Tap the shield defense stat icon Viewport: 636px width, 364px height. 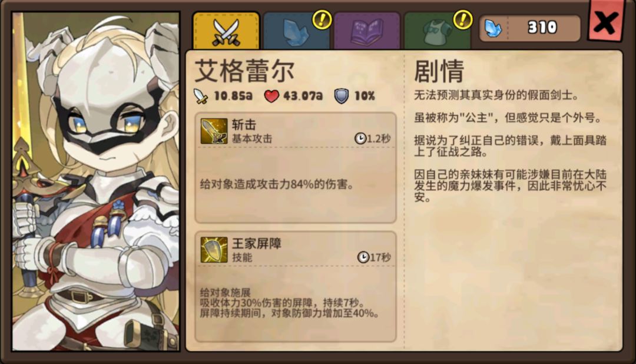coord(341,96)
